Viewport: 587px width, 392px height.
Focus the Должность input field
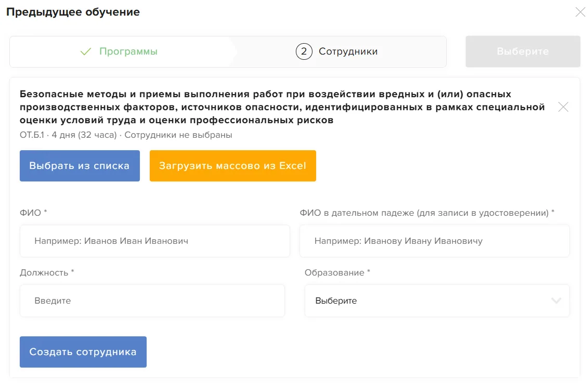[x=152, y=300]
